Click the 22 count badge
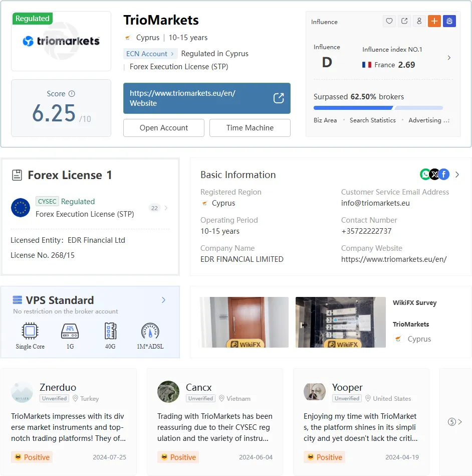This screenshot has width=472, height=476. 155,208
